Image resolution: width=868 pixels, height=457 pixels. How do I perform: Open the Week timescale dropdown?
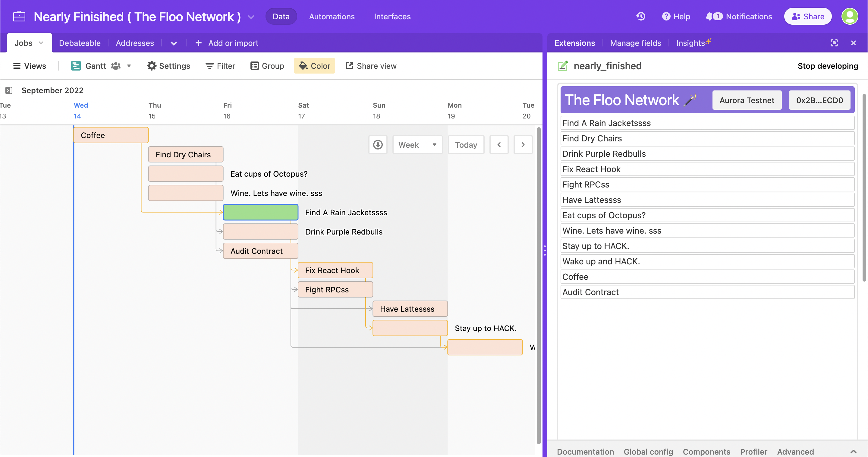[417, 145]
